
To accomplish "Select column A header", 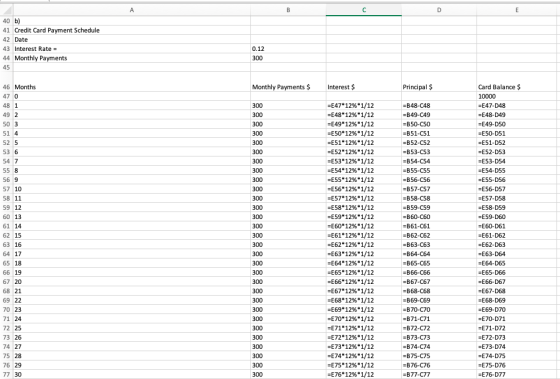I will pos(132,10).
